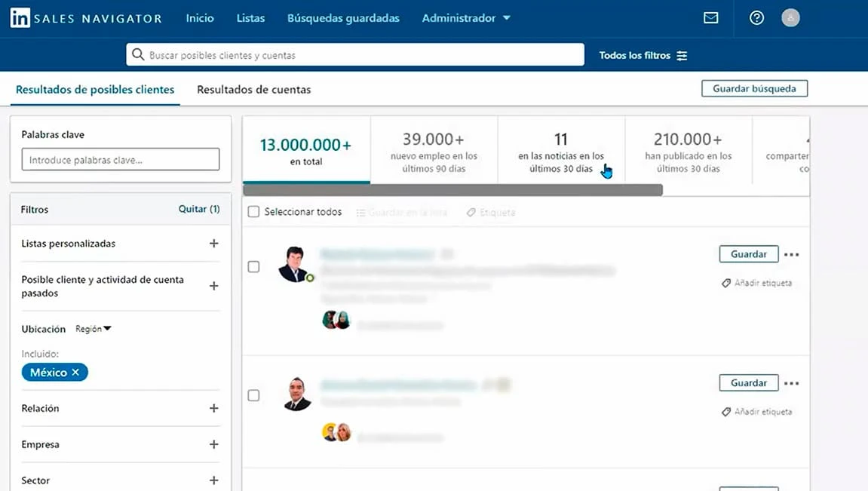Viewport: 868px width, 491px height.
Task: Open the help question mark icon
Action: point(756,18)
